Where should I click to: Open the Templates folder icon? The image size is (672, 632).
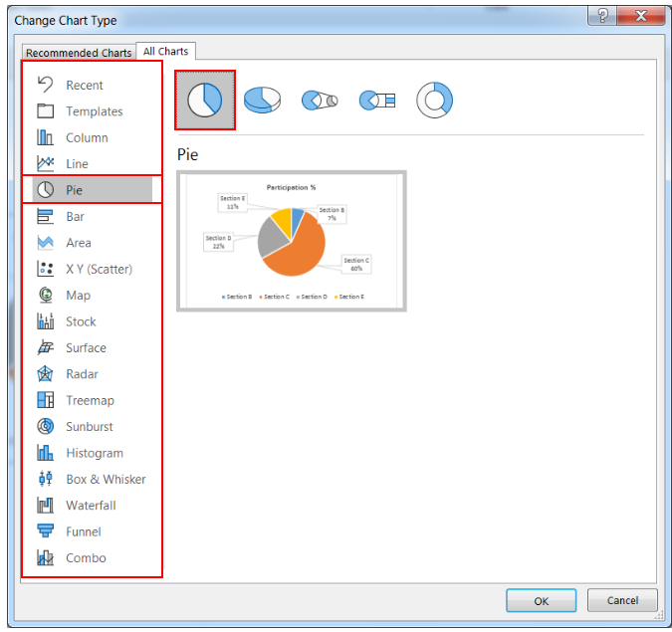click(x=45, y=111)
